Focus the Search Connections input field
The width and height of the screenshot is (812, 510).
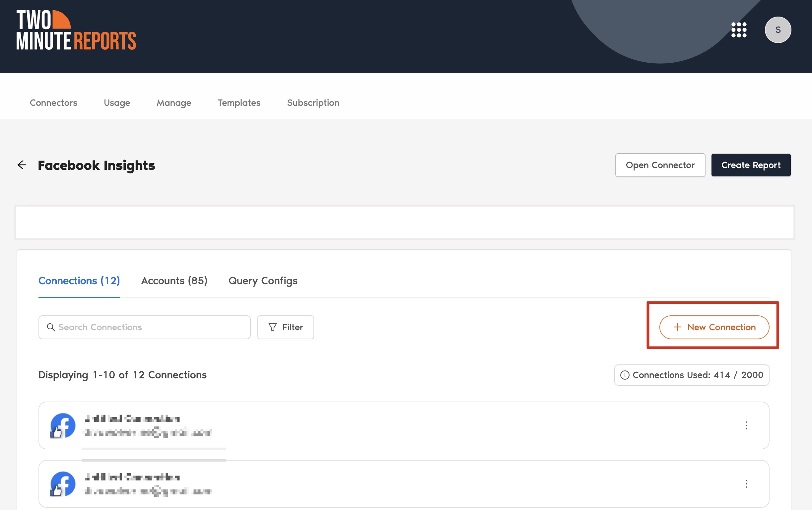(x=144, y=327)
